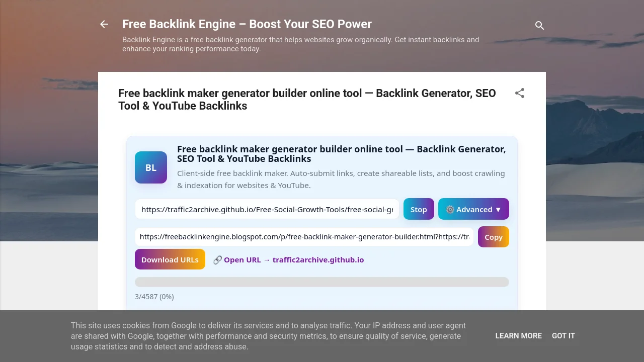Dismiss cookie banner with Got It
644x362 pixels.
(563, 336)
